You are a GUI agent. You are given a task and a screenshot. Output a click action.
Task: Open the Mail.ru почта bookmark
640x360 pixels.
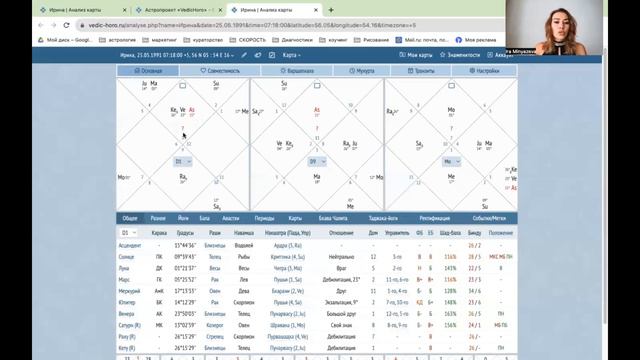[422, 40]
